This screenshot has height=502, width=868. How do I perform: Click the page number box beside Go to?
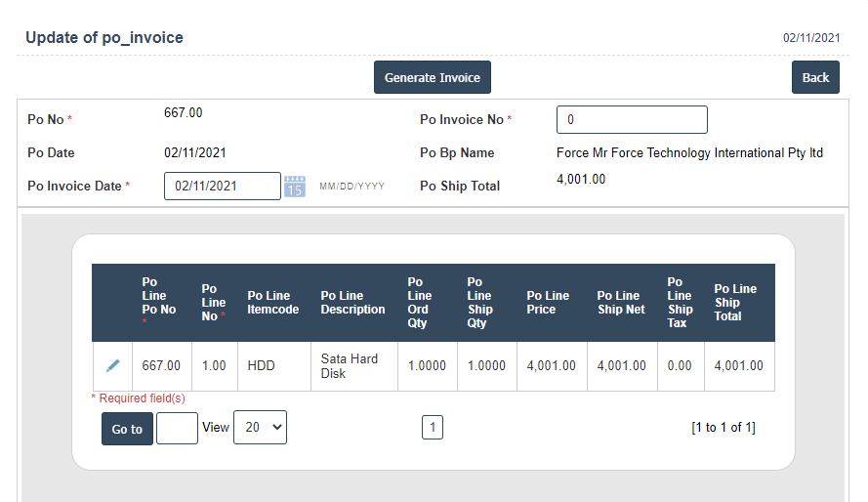(x=177, y=428)
